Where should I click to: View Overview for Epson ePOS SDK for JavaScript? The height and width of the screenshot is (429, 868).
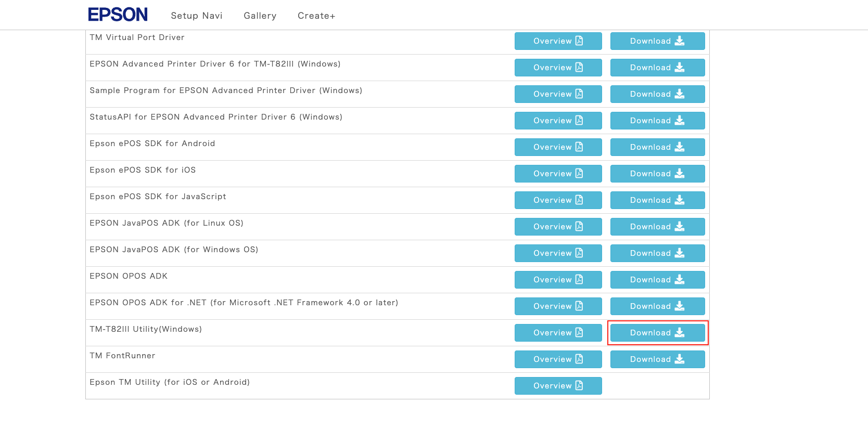(558, 200)
